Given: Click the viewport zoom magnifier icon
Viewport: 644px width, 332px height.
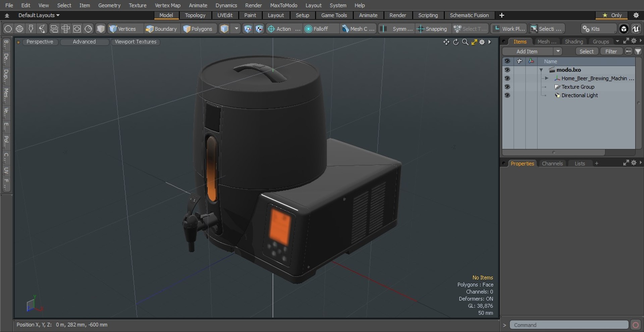Looking at the screenshot, I should coord(465,42).
